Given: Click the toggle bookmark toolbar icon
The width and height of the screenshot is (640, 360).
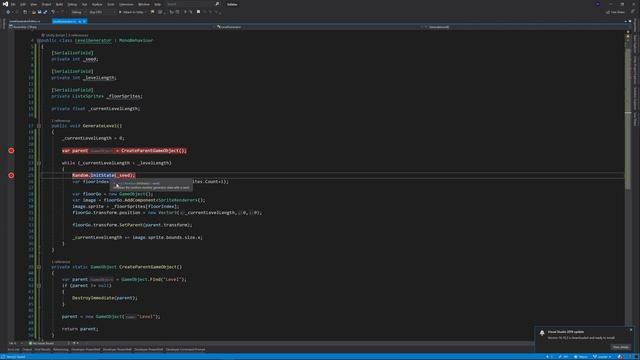Looking at the screenshot, I should point(198,12).
